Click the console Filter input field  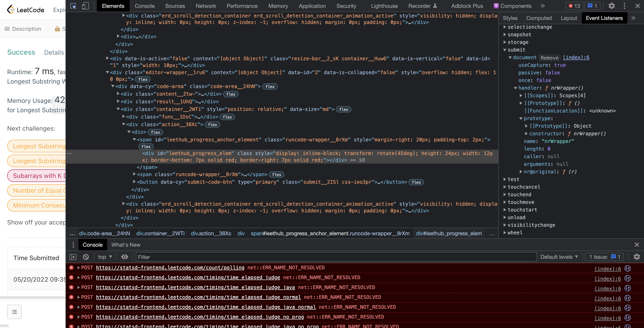[200, 257]
